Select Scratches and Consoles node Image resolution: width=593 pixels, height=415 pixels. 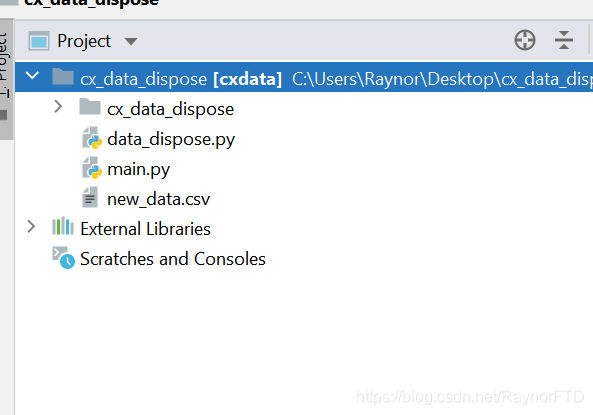tap(173, 259)
